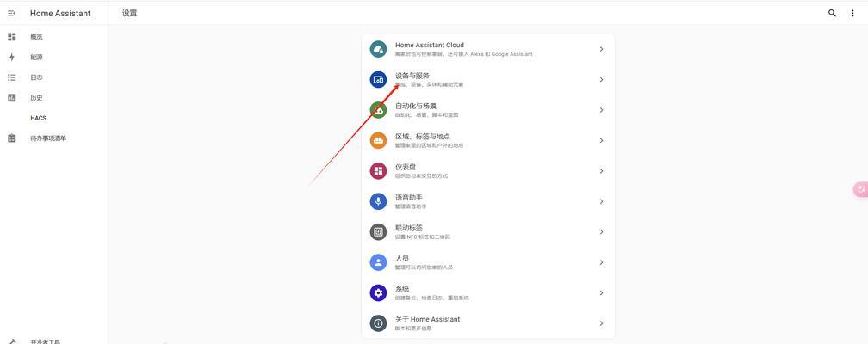Open the 仪表盘 settings title
Image resolution: width=868 pixels, height=344 pixels.
tap(406, 167)
